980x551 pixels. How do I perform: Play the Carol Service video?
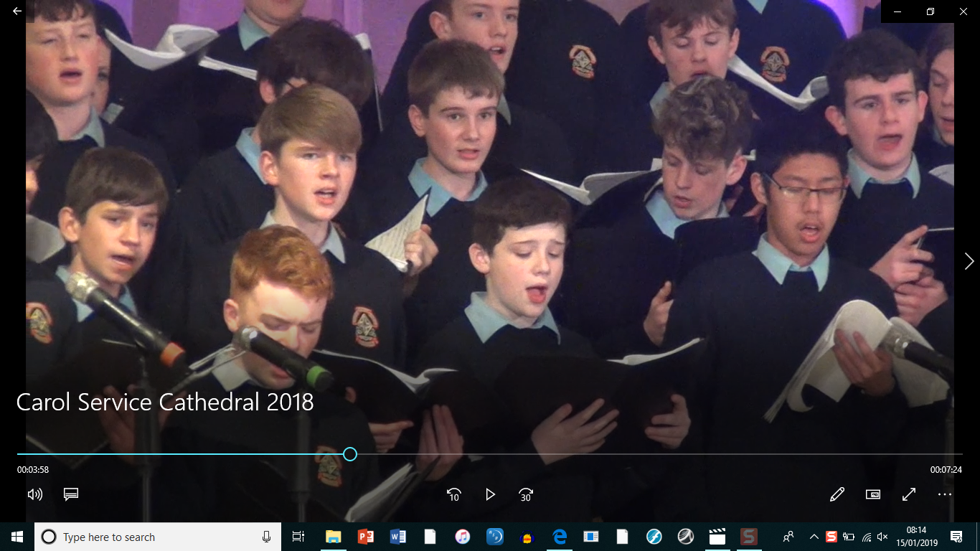490,494
